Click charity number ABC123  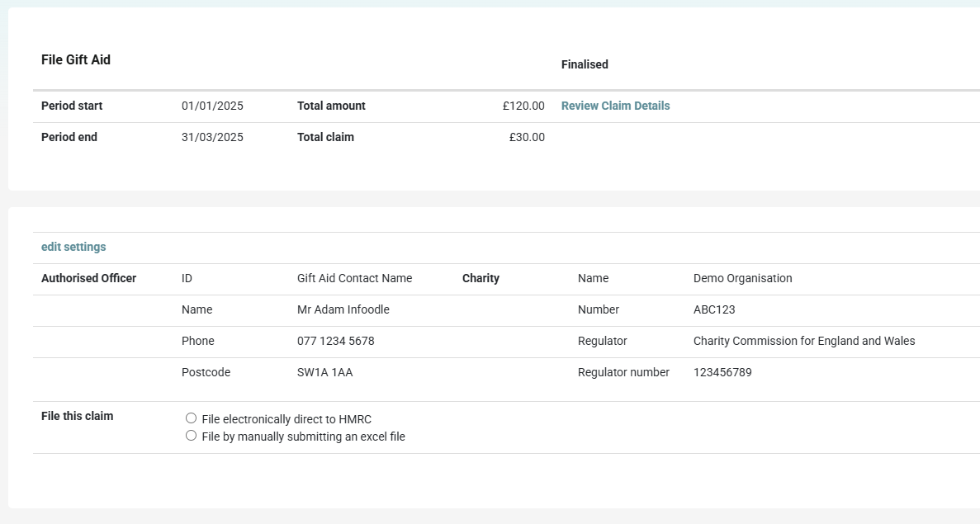tap(714, 309)
